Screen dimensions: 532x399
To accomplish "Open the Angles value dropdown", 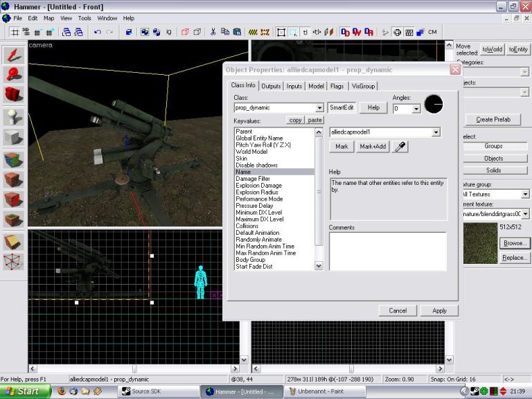I will tap(416, 109).
